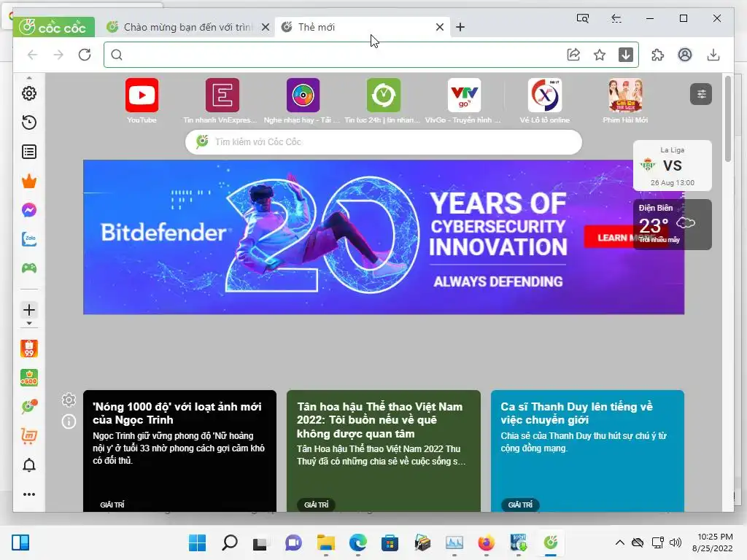747x560 pixels.
Task: Read the Ca sĩ Thanh Duy article
Action: point(587,451)
